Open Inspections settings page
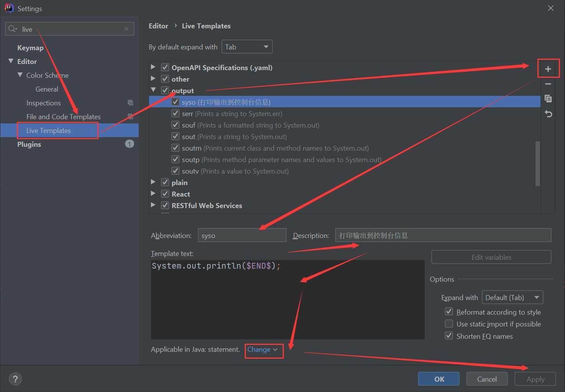 pyautogui.click(x=44, y=103)
